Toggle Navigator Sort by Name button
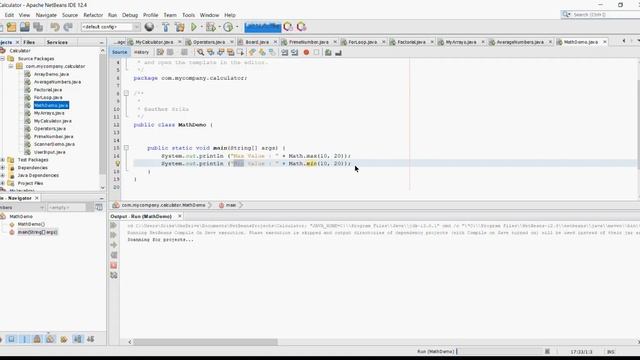Viewport: 640px width, 360px height. pos(78,339)
